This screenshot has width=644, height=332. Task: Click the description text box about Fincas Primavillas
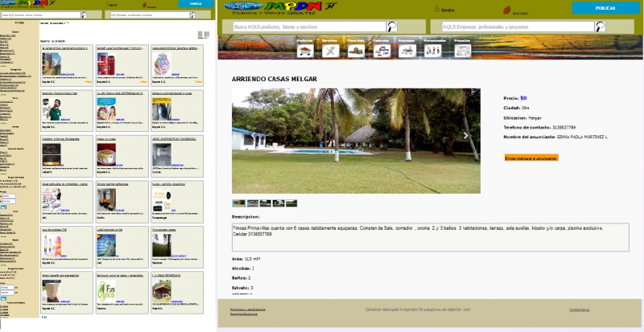click(x=431, y=237)
